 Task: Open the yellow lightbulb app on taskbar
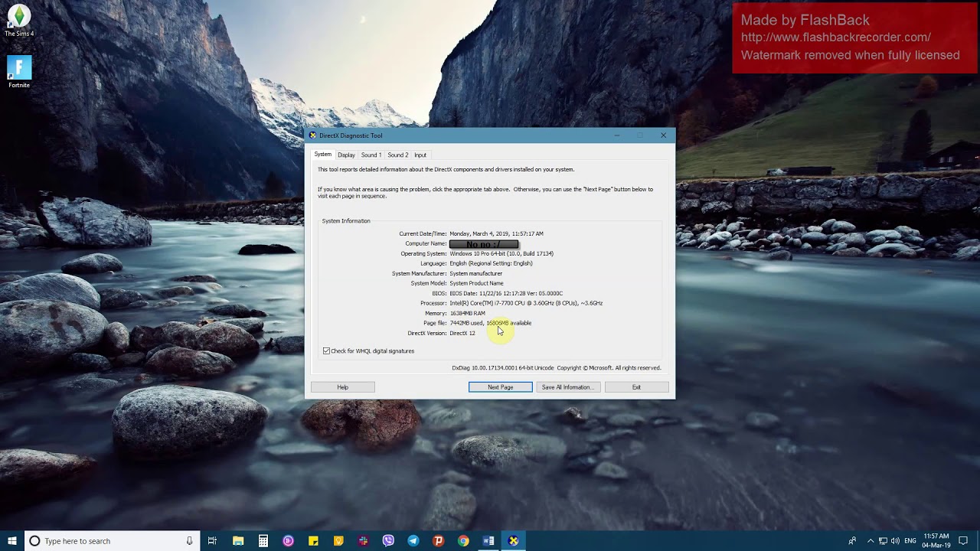(x=338, y=541)
